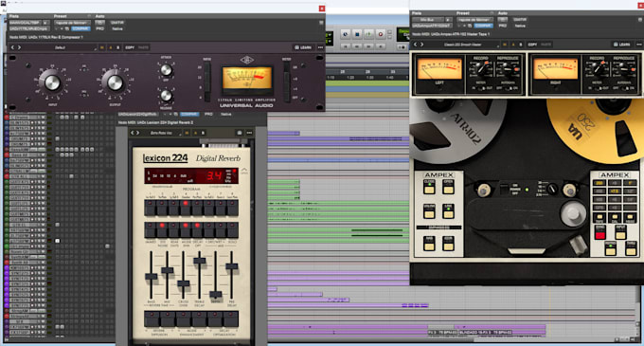The image size is (644, 346).
Task: Toggle the Lexicon DECAY OPT button
Action: pyautogui.click(x=197, y=230)
